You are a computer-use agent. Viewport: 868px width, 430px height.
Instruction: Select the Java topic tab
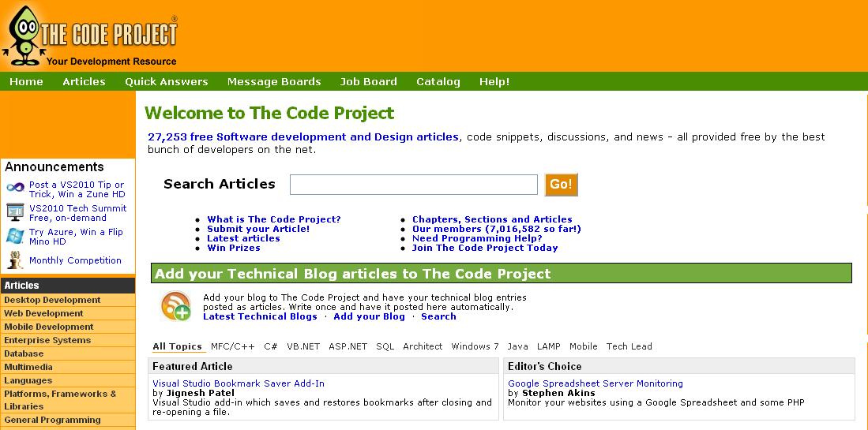(x=517, y=346)
